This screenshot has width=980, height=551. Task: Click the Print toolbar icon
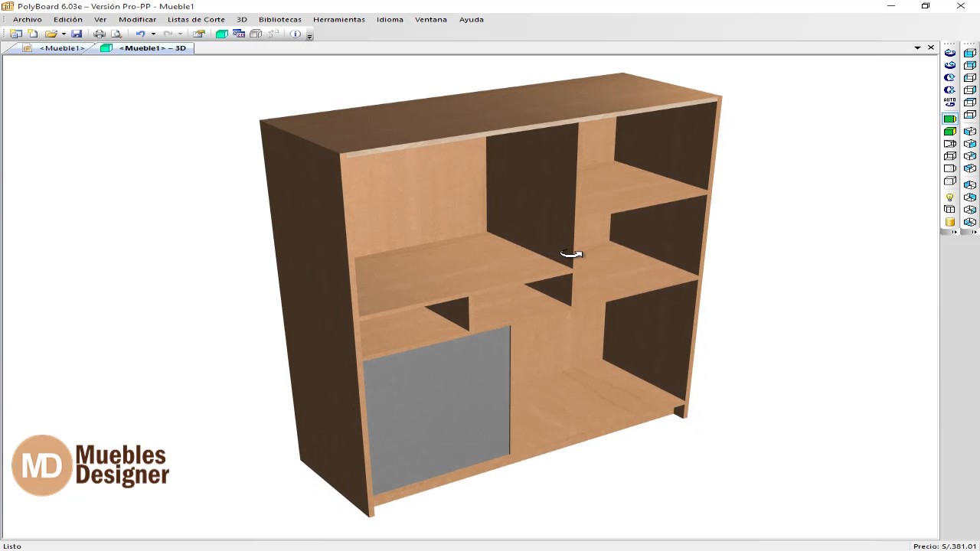pos(100,34)
